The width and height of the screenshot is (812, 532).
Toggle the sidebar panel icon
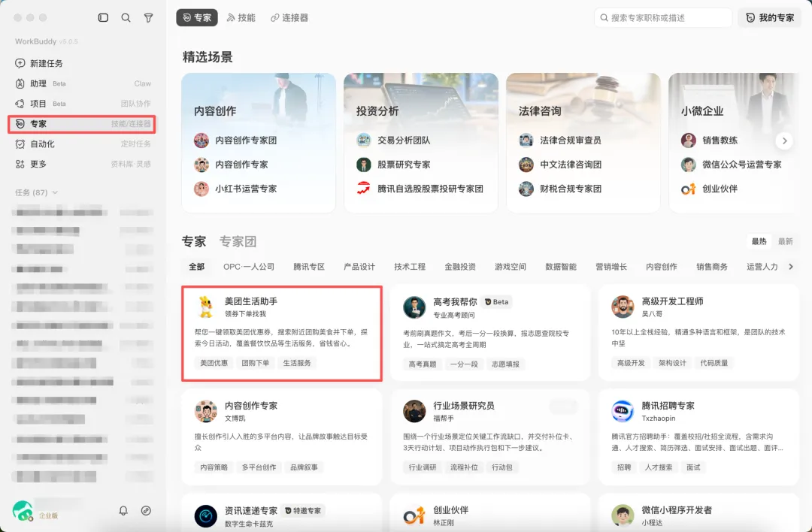(x=103, y=17)
